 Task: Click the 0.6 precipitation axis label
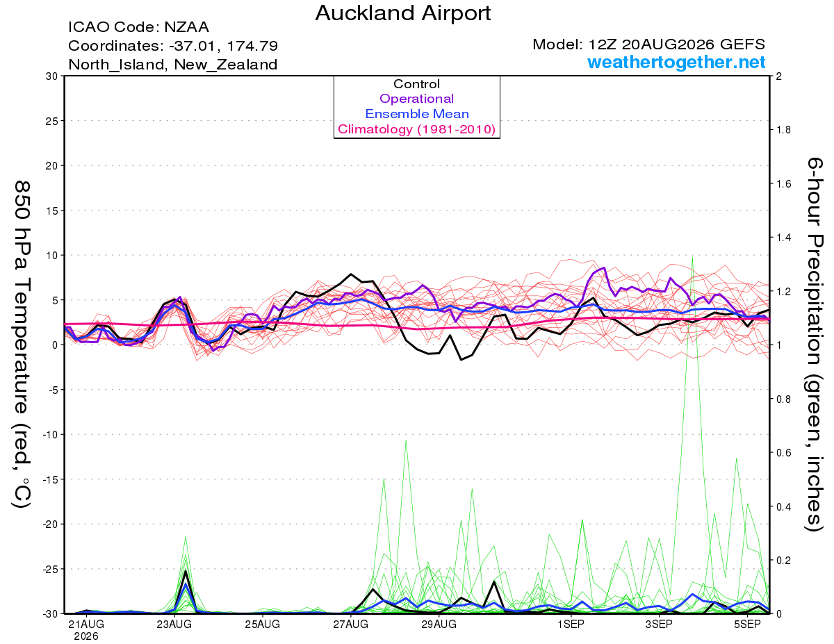click(x=783, y=452)
